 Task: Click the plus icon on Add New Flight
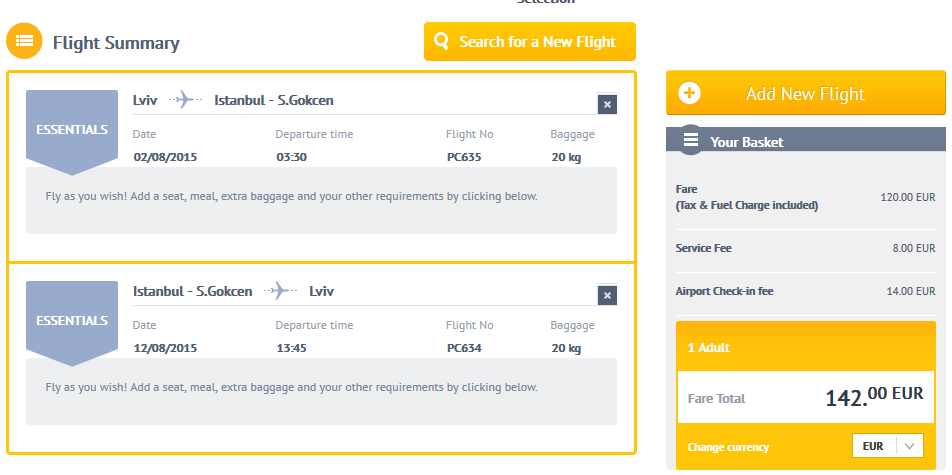point(690,94)
